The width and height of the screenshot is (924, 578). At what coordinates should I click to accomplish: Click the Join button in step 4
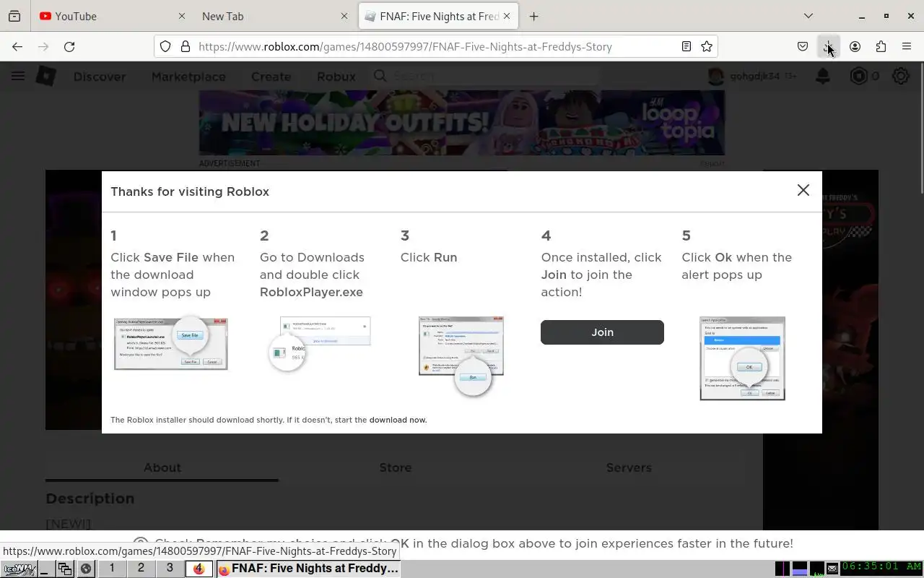[602, 332]
